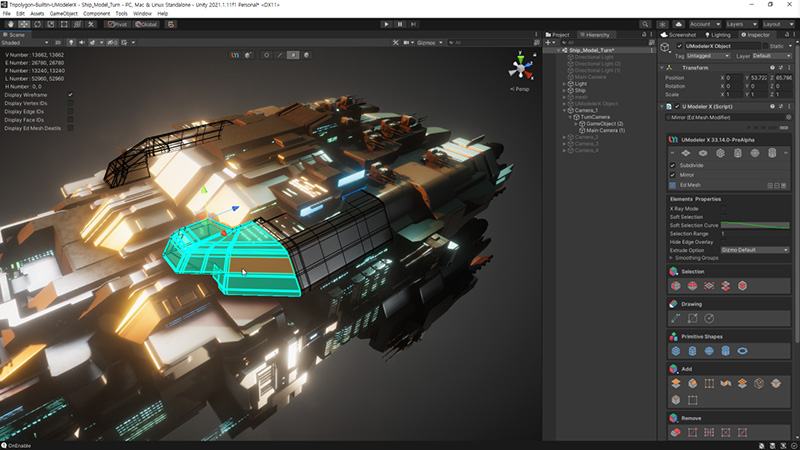The height and width of the screenshot is (450, 800).
Task: Switch to object selection mode in overlay
Action: tap(306, 55)
